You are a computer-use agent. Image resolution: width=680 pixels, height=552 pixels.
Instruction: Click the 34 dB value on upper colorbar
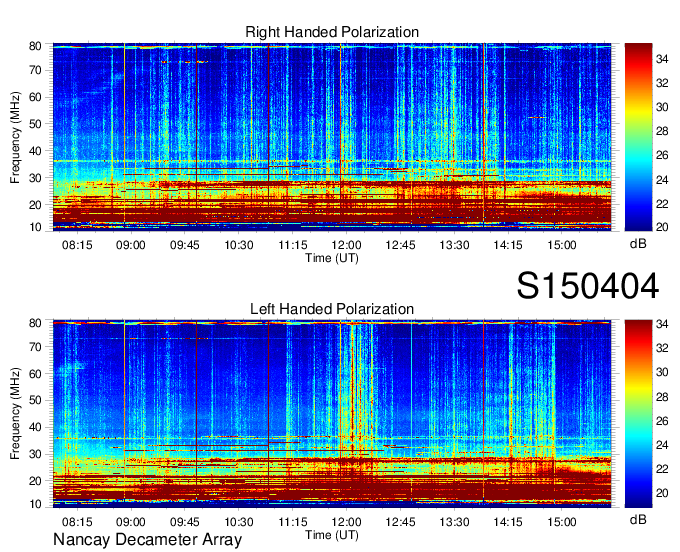662,59
